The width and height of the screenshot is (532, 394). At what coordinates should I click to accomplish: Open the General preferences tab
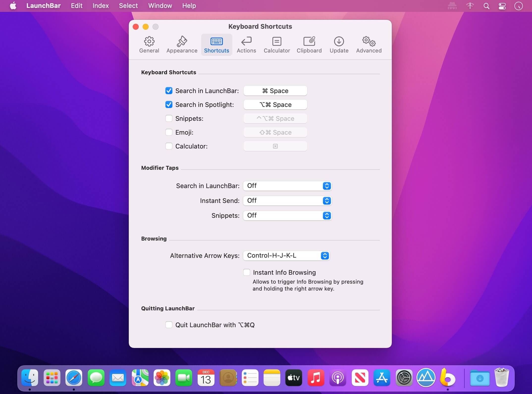(x=149, y=45)
